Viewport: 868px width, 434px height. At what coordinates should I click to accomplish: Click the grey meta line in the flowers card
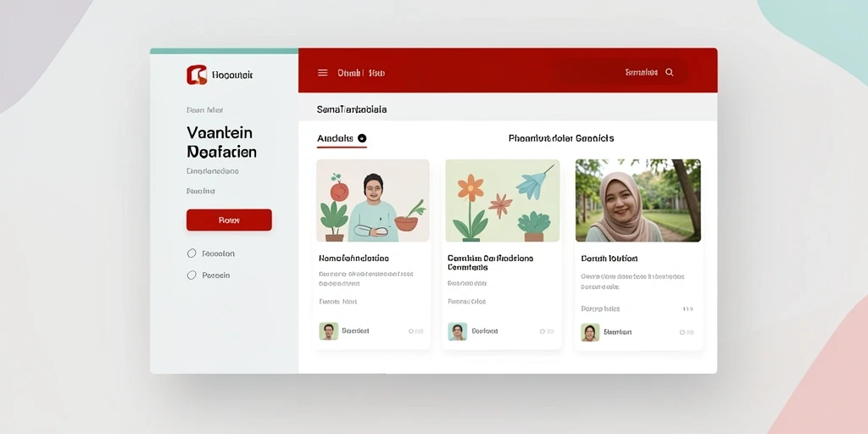coord(467,302)
